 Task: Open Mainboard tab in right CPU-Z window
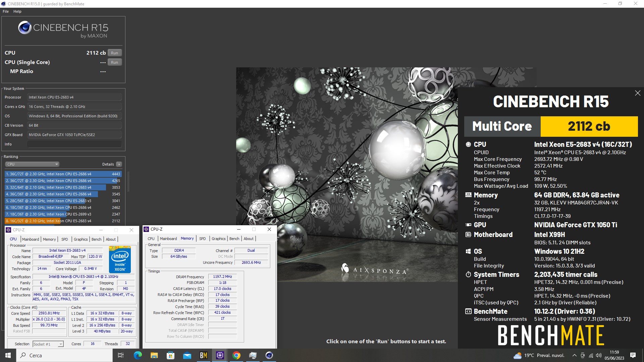pos(168,239)
